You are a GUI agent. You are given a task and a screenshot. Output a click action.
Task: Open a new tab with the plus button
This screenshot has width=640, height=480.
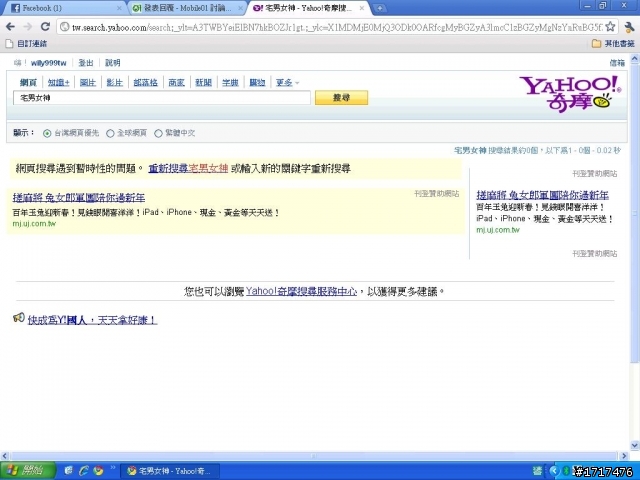click(379, 8)
